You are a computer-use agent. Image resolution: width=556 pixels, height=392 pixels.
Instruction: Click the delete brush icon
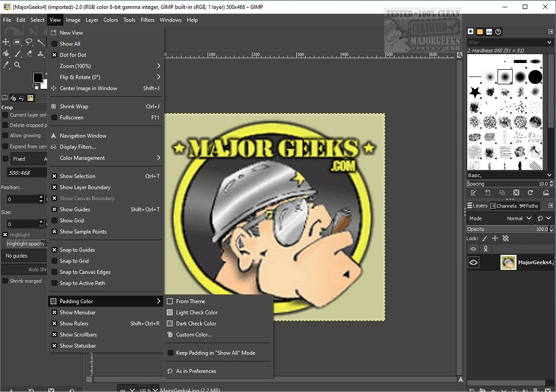516,193
